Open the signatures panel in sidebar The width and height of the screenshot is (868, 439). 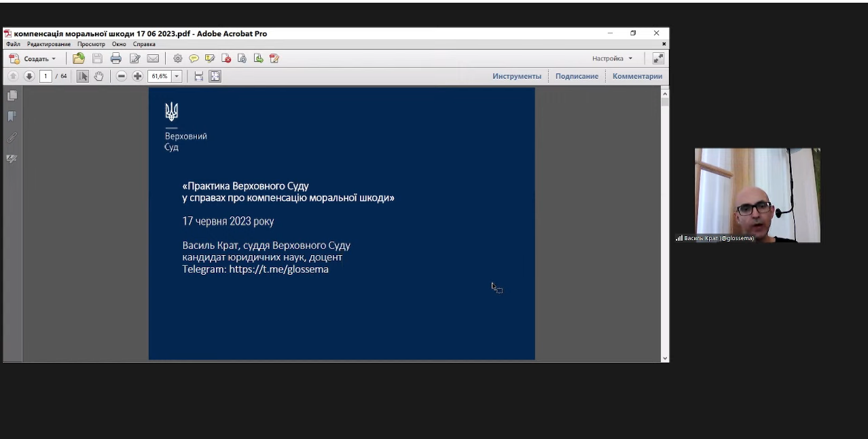point(12,159)
